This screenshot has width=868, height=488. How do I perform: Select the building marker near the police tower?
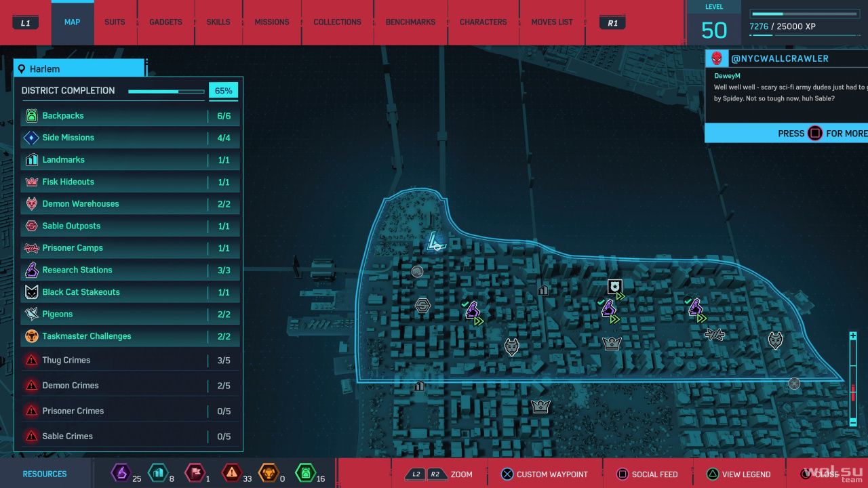point(543,290)
